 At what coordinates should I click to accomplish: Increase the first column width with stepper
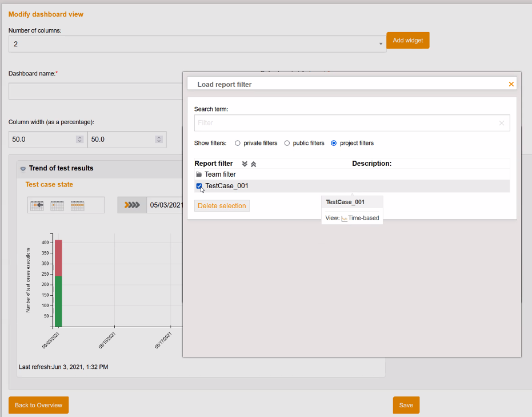click(80, 137)
